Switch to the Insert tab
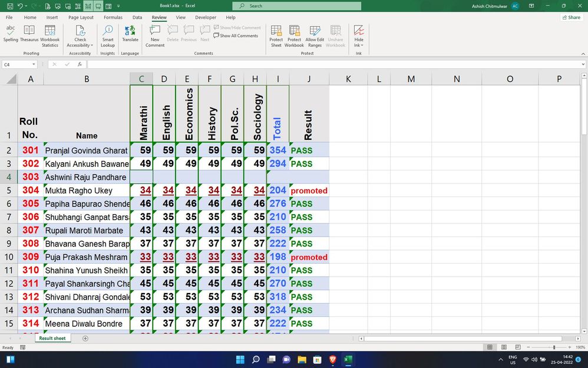 (52, 17)
